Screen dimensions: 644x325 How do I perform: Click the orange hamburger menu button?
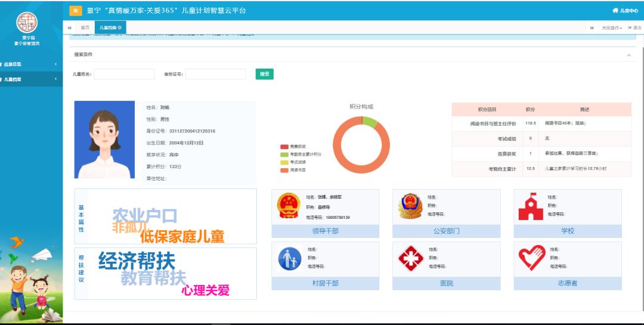[x=76, y=10]
